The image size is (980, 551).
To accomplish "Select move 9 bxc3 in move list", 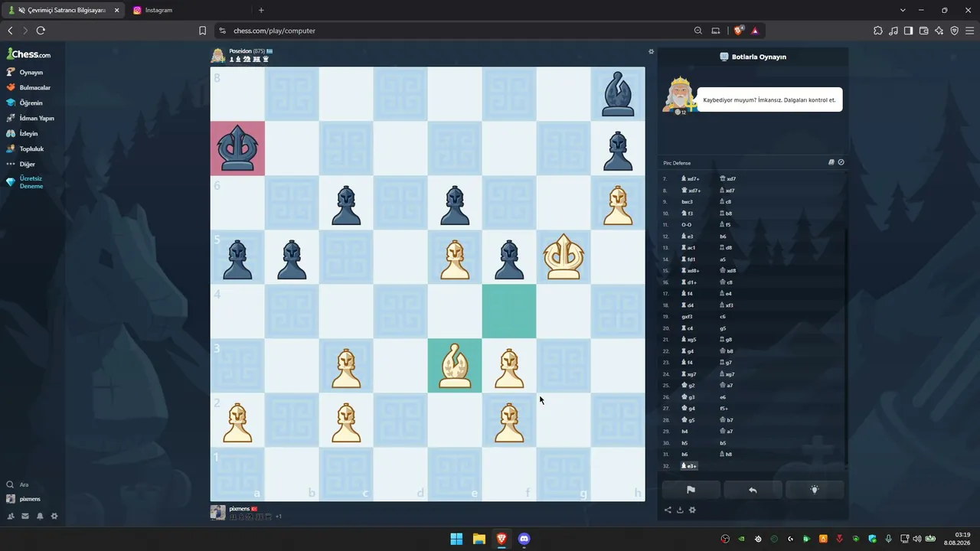I will pyautogui.click(x=687, y=202).
